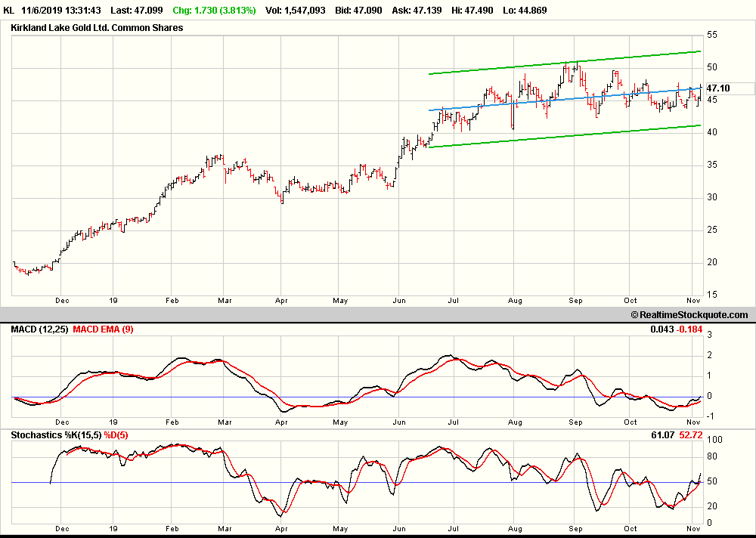Click the 20 label on Stochastics axis
This screenshot has width=756, height=538.
(711, 506)
